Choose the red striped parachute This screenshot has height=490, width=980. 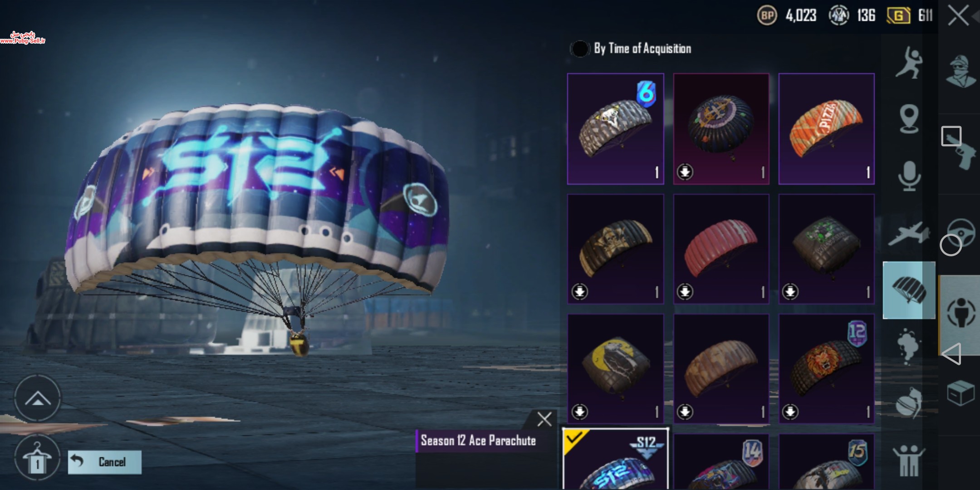pos(721,249)
